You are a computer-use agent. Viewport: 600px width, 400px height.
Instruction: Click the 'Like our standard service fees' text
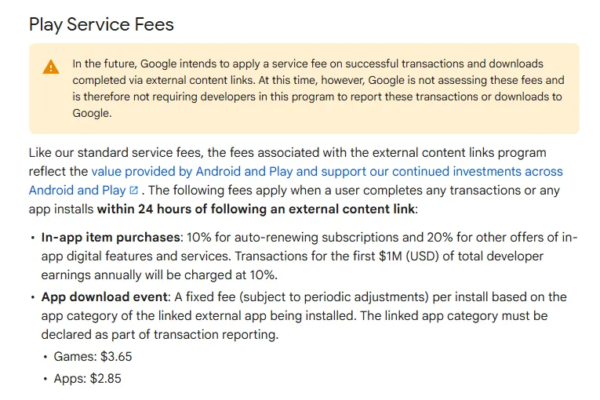coord(112,152)
